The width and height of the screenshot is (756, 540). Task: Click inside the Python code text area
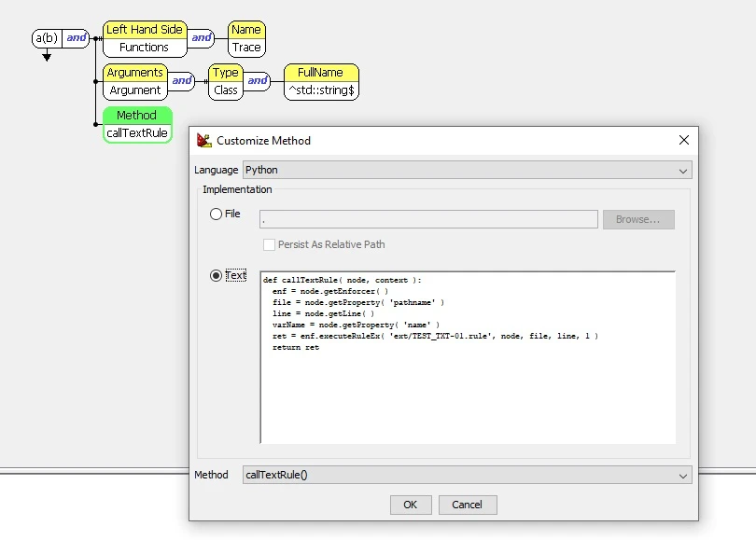(468, 357)
